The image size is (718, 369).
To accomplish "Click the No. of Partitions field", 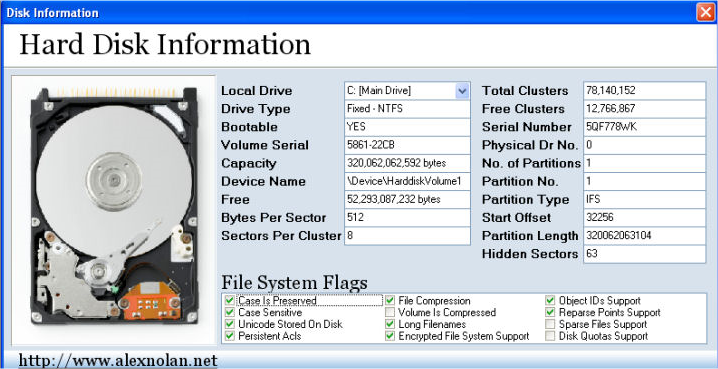I will coord(644,163).
